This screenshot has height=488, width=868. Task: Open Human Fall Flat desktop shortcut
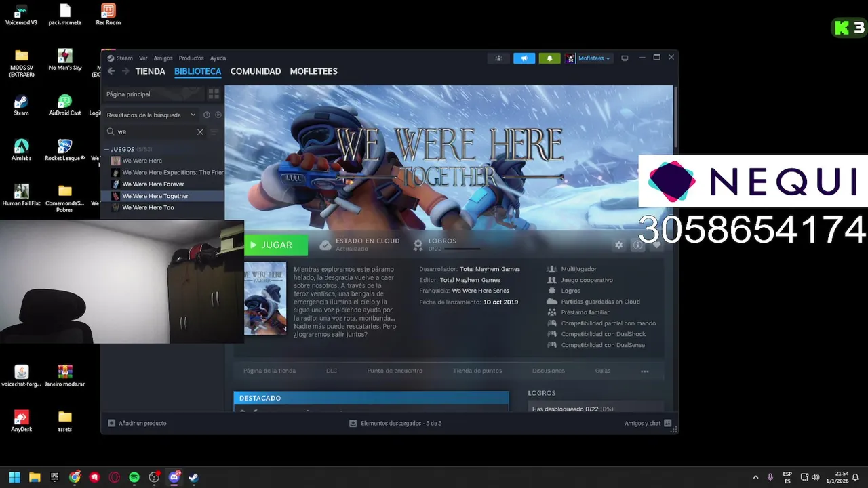click(x=21, y=195)
